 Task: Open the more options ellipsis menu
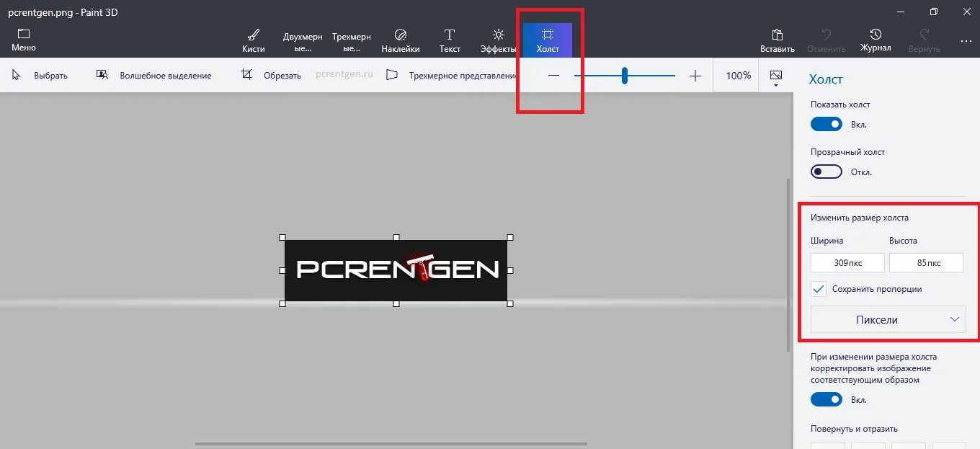(x=966, y=42)
